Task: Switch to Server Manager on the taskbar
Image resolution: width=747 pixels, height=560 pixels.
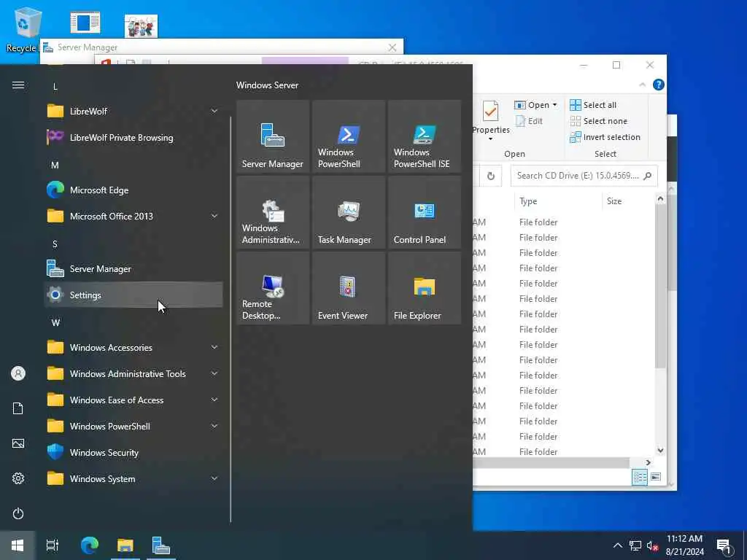Action: (161, 545)
